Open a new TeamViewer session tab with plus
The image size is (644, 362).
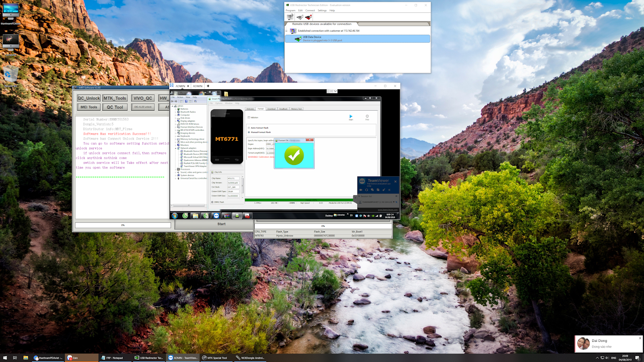click(208, 86)
